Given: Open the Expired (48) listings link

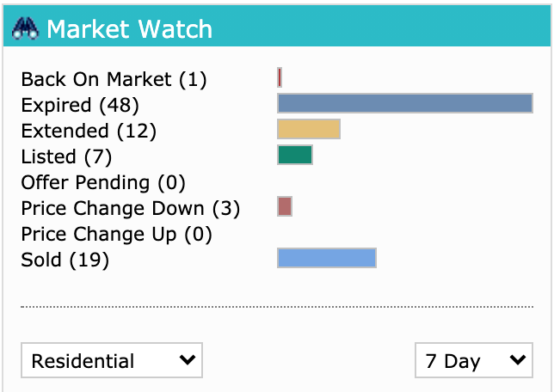Looking at the screenshot, I should pyautogui.click(x=80, y=105).
